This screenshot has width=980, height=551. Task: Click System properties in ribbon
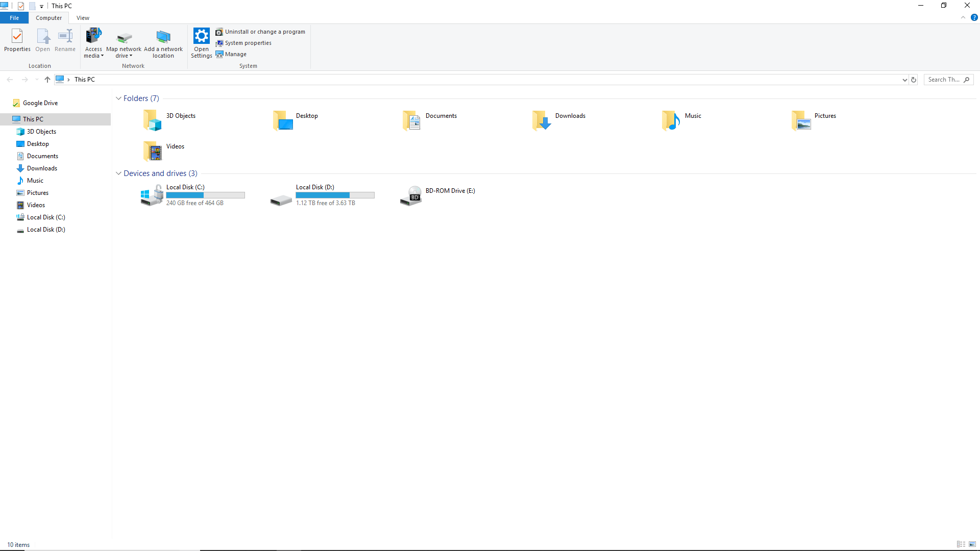coord(248,43)
